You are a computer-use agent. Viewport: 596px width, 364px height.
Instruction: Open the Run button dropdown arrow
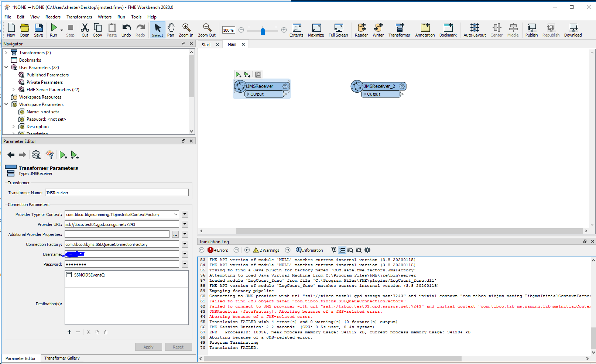click(x=62, y=30)
